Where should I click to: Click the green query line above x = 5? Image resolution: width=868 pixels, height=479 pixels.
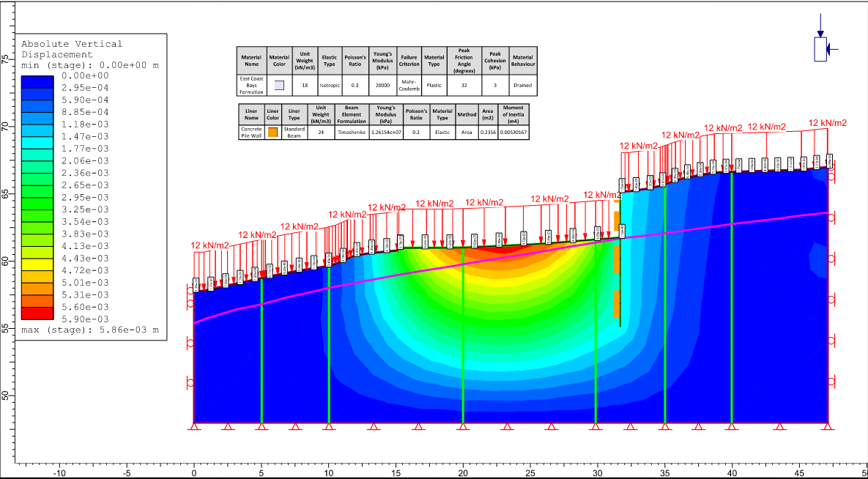[x=261, y=351]
